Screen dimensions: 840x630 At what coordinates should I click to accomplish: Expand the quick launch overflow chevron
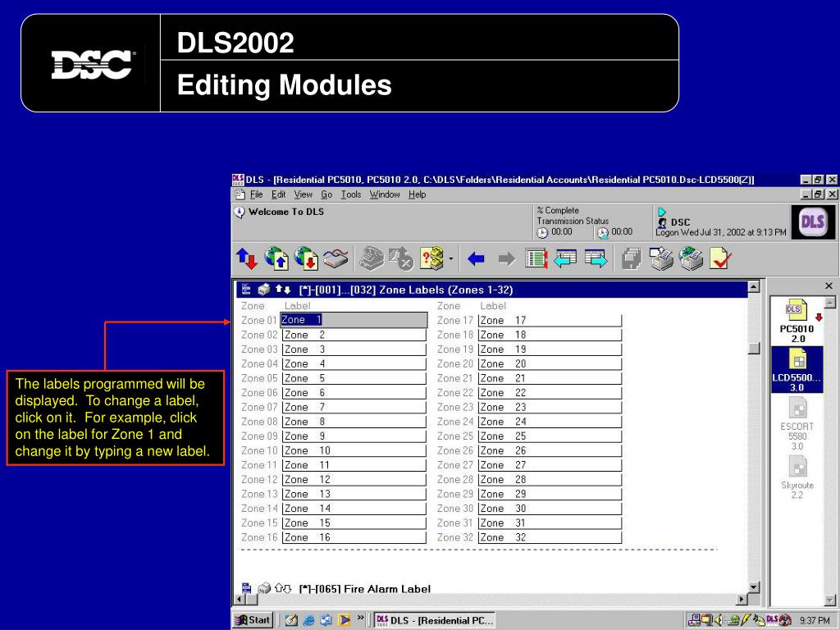tap(361, 618)
